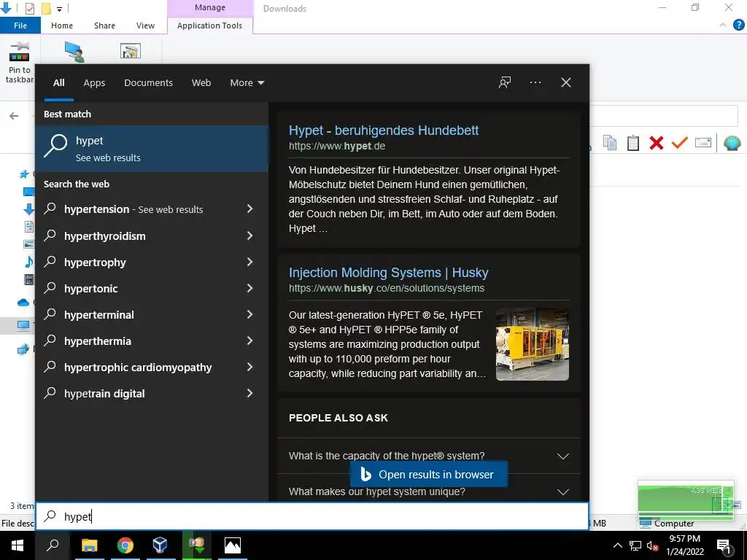Viewport: 747px width, 560px height.
Task: Click the Manage contextual tab
Action: [209, 7]
